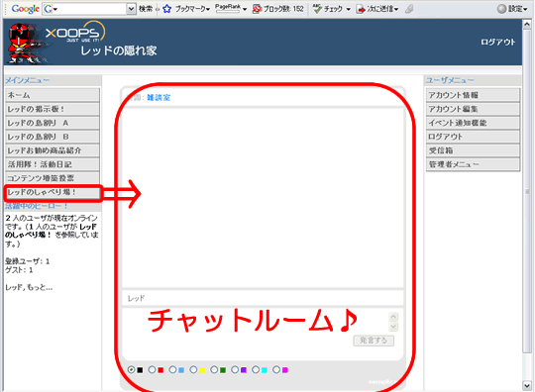Open アカウント情報 in user menu
The image size is (535, 392).
pos(473,95)
